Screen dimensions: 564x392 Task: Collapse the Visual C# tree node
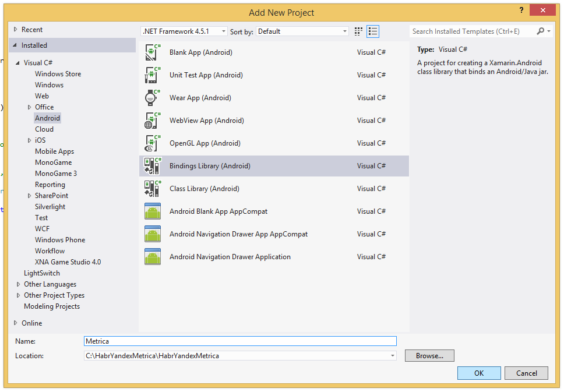point(17,63)
